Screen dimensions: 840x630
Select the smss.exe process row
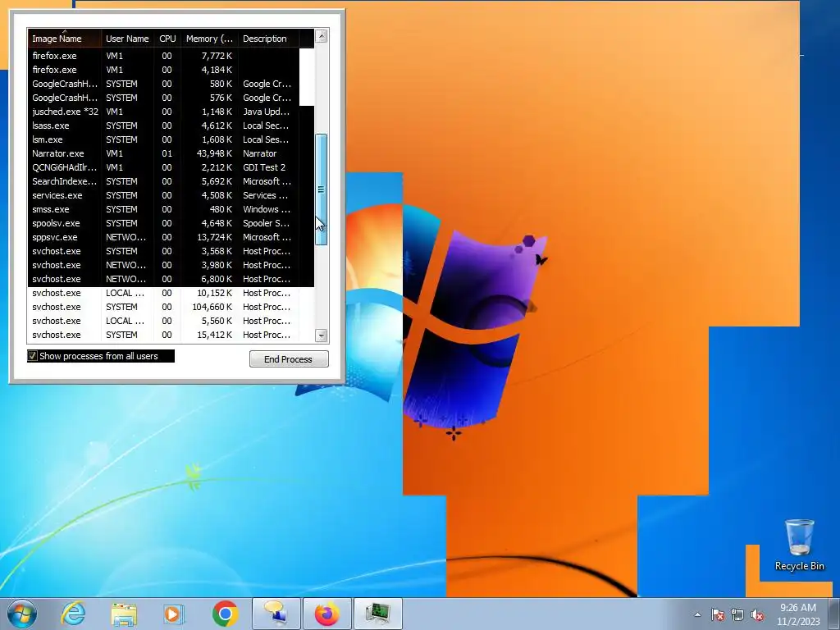point(171,209)
